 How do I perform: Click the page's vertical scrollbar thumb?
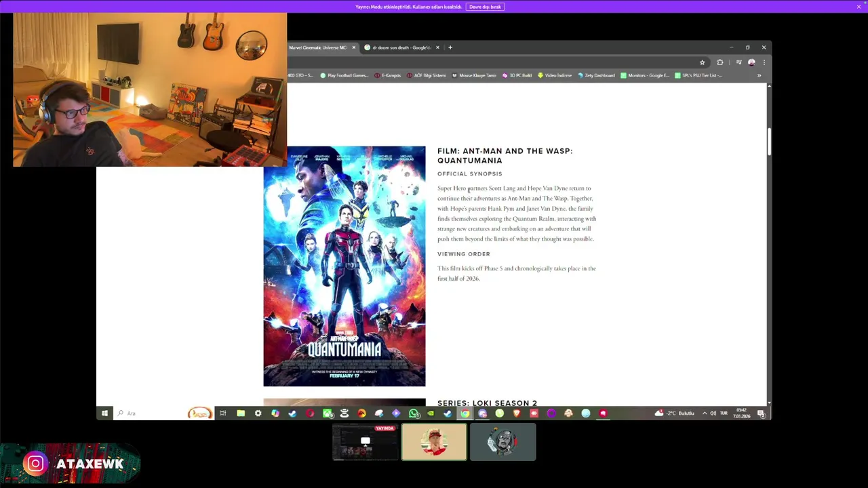click(769, 141)
